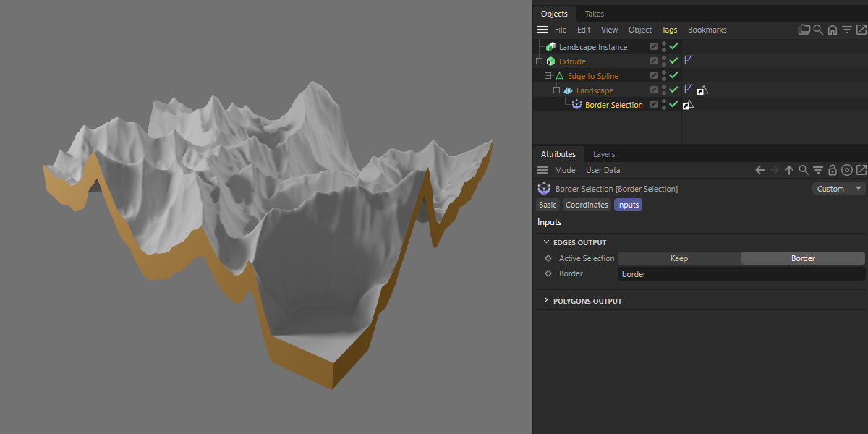The width and height of the screenshot is (868, 434).
Task: Go forward using the Attributes right arrow
Action: coord(775,170)
